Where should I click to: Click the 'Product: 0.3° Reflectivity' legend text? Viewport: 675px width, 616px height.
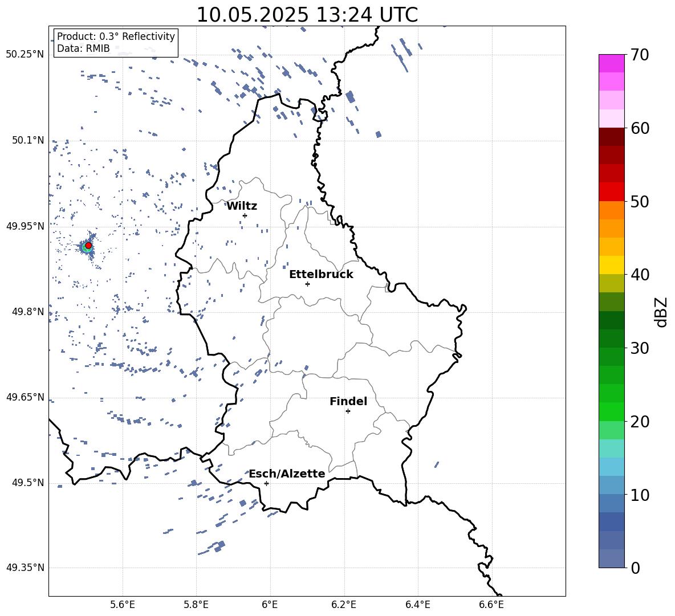(116, 36)
